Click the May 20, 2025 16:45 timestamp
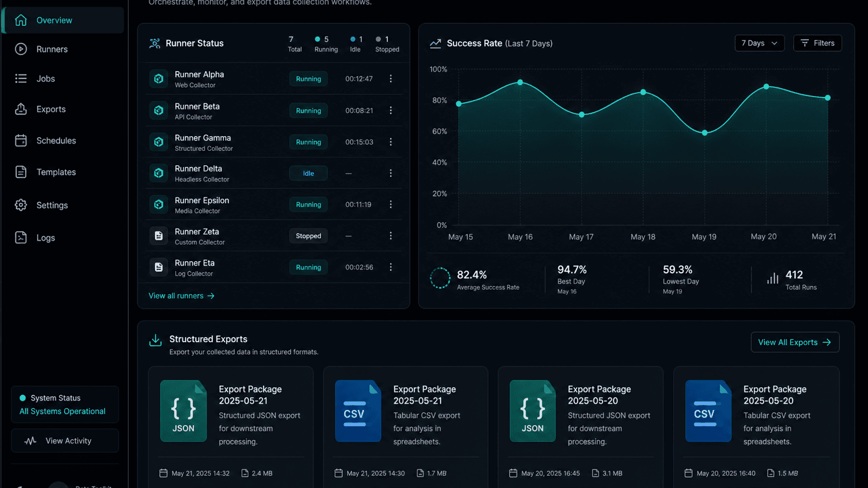Viewport: 868px width, 488px height. click(551, 473)
